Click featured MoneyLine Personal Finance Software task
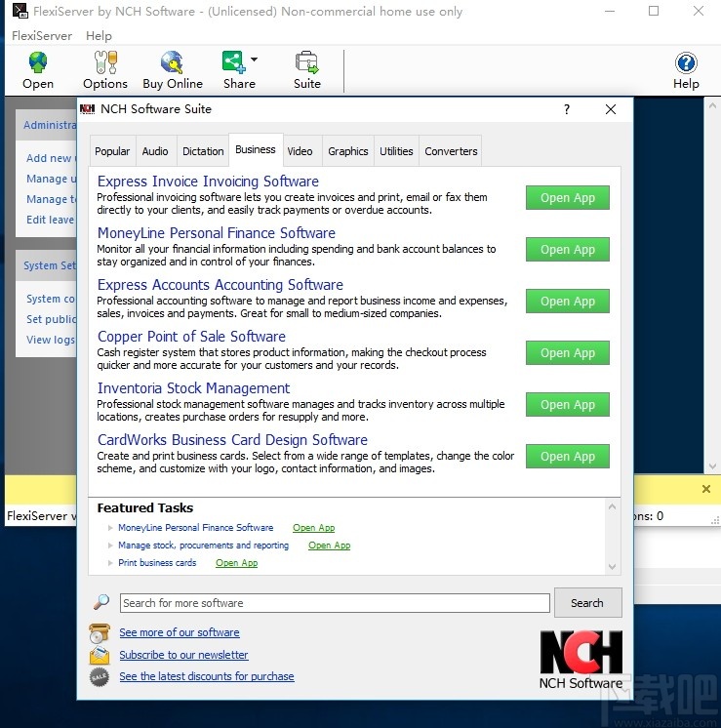The height and width of the screenshot is (728, 721). (x=195, y=528)
